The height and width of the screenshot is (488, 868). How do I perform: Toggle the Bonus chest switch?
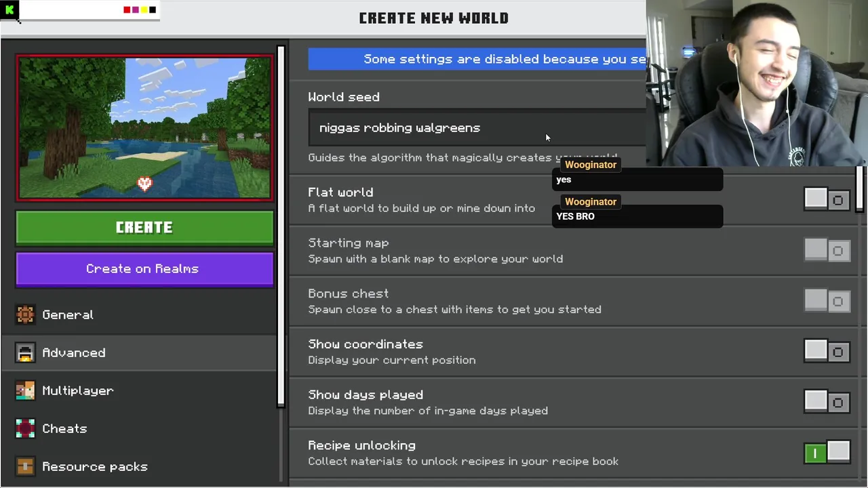pos(827,301)
